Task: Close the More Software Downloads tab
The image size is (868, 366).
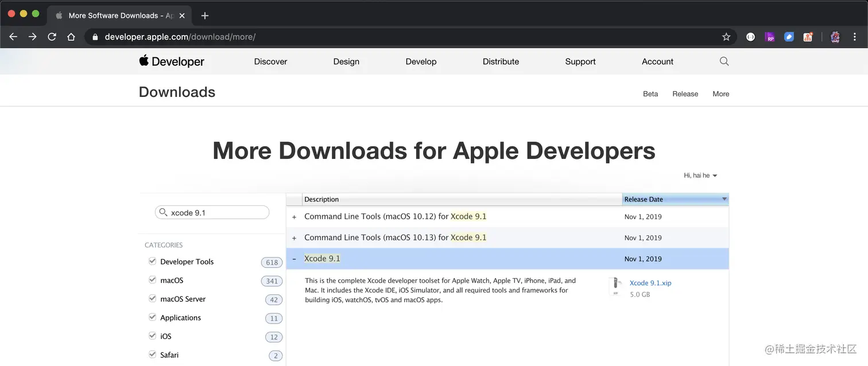Action: [182, 15]
